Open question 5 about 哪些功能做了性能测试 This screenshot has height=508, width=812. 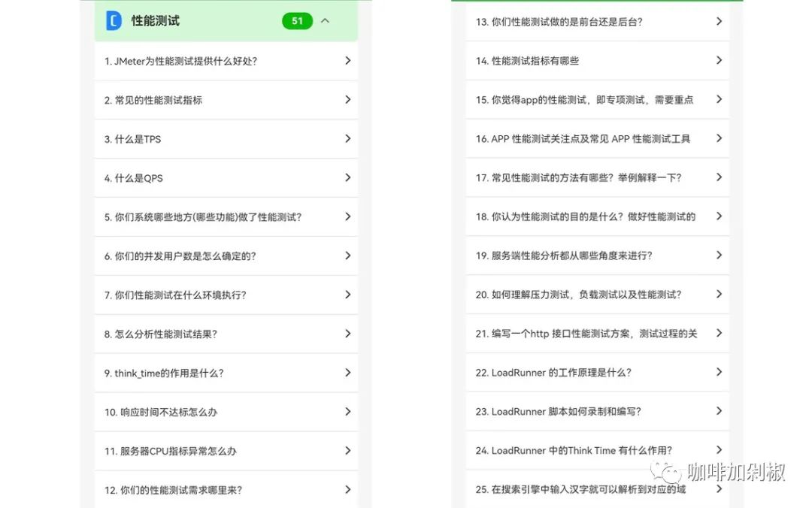pyautogui.click(x=226, y=217)
